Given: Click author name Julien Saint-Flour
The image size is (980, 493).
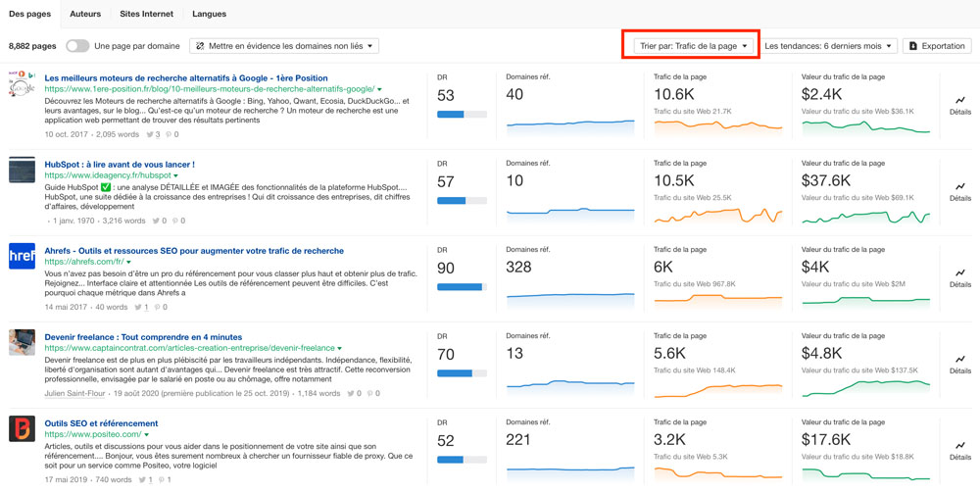Looking at the screenshot, I should tap(75, 394).
